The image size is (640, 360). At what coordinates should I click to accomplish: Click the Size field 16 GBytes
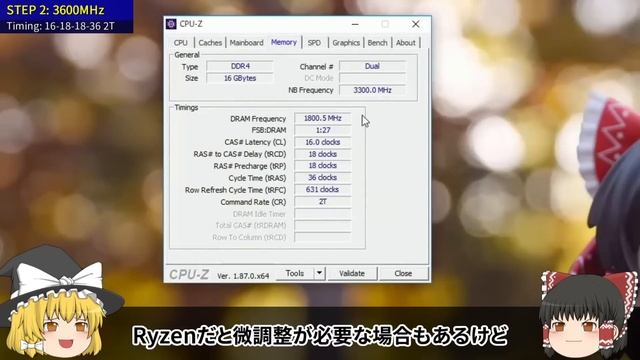pyautogui.click(x=240, y=78)
